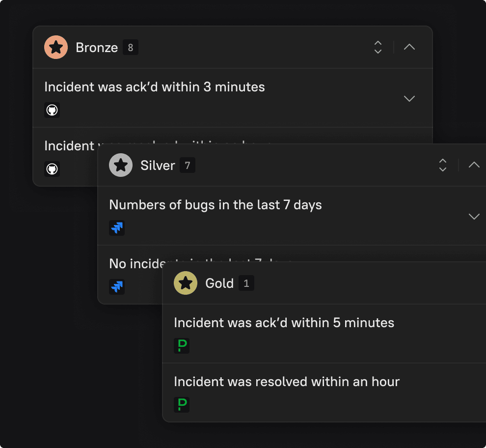
Task: Click the Silver rule count badge 7
Action: pos(188,166)
